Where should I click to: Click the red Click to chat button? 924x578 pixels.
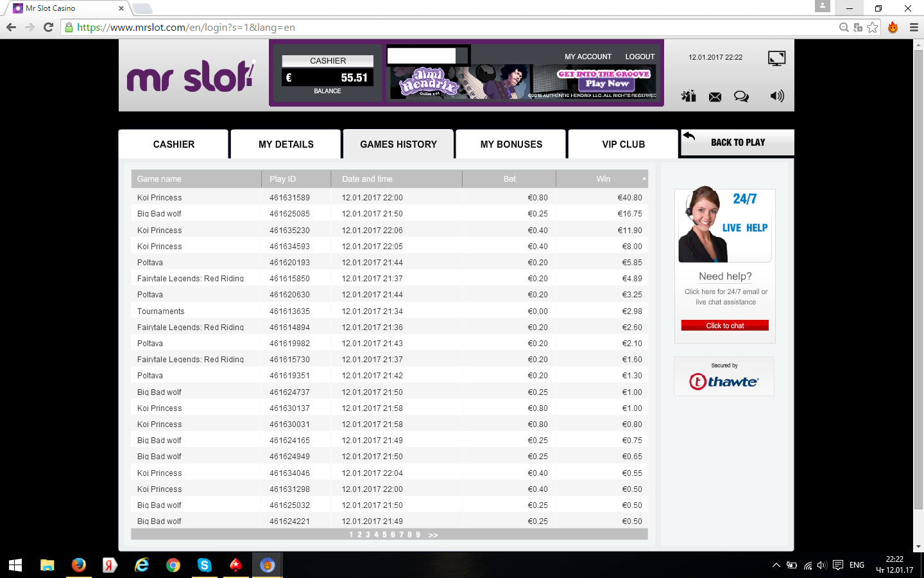pyautogui.click(x=724, y=326)
